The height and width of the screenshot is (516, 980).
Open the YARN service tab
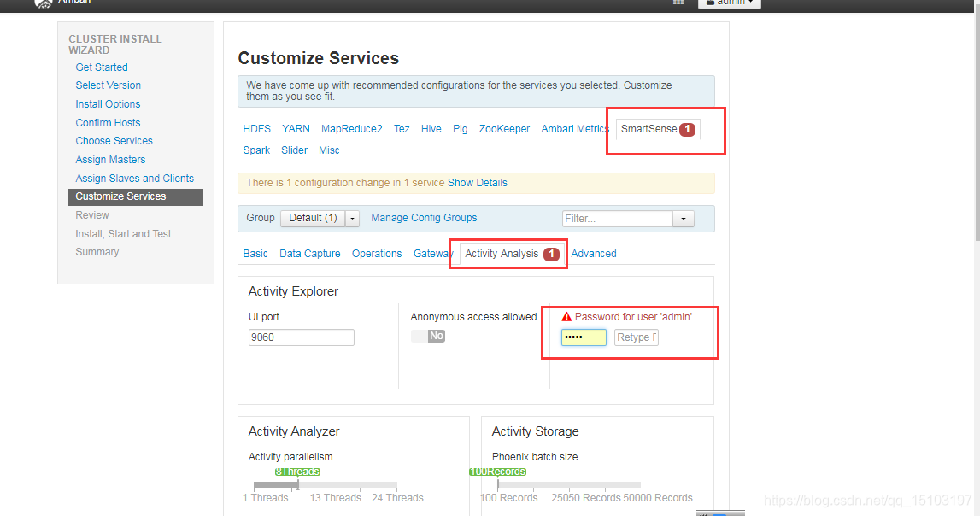296,129
